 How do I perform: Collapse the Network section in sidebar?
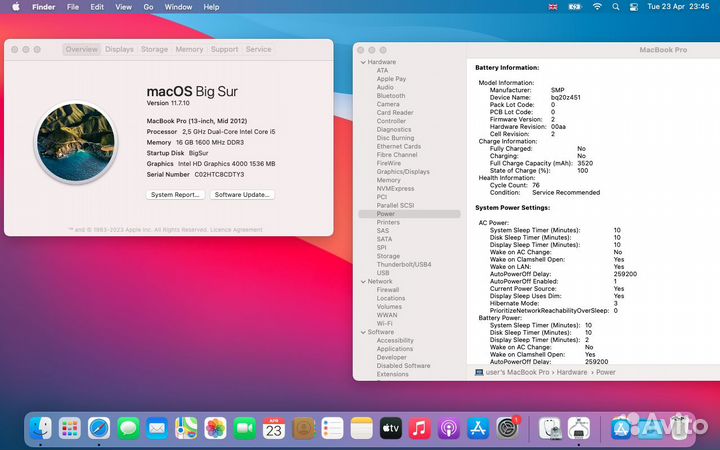[364, 281]
